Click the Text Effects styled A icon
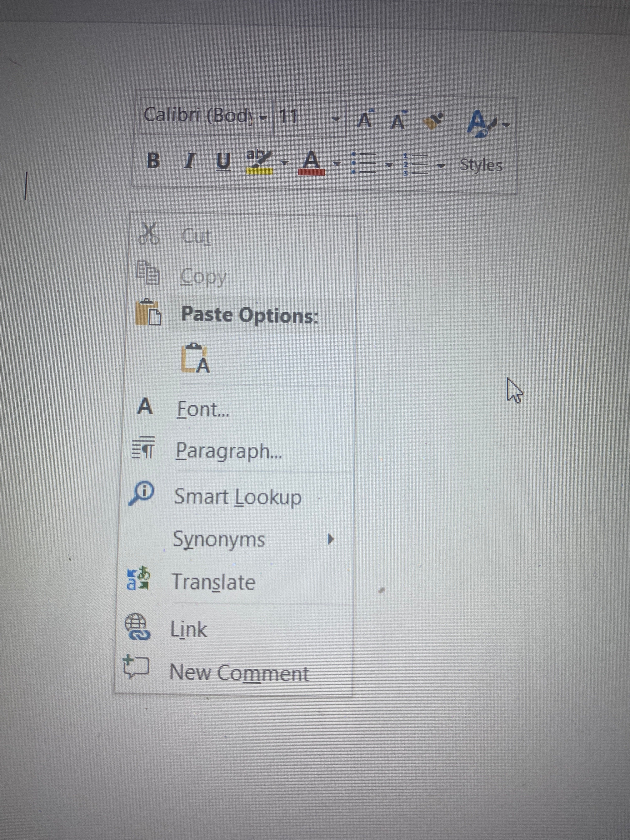Image resolution: width=630 pixels, height=840 pixels. [480, 123]
